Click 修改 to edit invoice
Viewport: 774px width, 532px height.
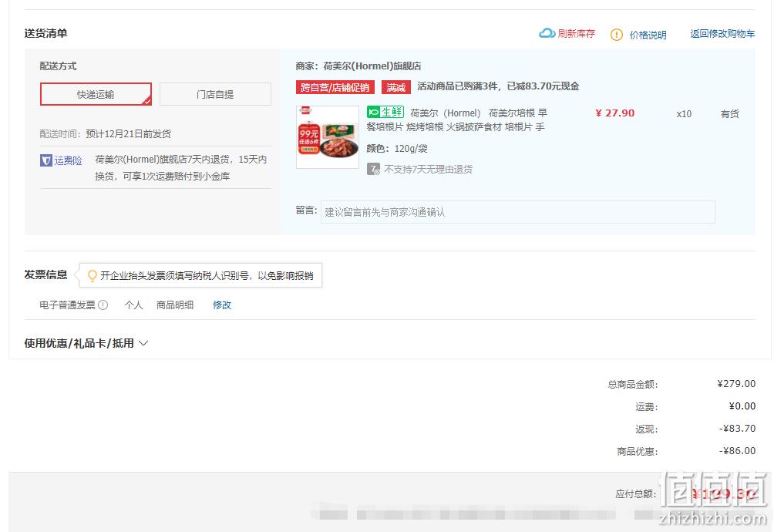pos(222,305)
